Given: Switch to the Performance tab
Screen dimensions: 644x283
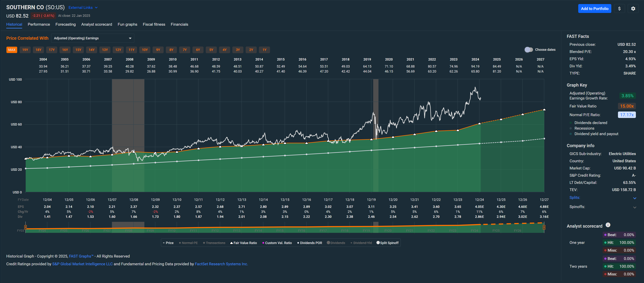Looking at the screenshot, I should pyautogui.click(x=39, y=24).
